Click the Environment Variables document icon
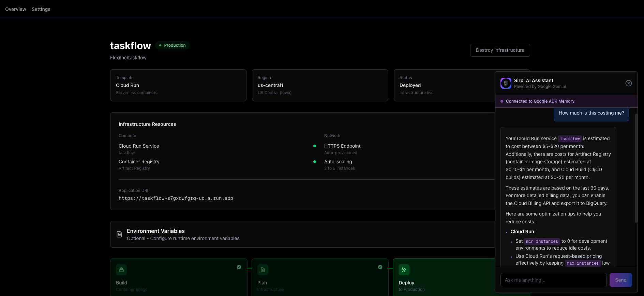 tap(119, 234)
